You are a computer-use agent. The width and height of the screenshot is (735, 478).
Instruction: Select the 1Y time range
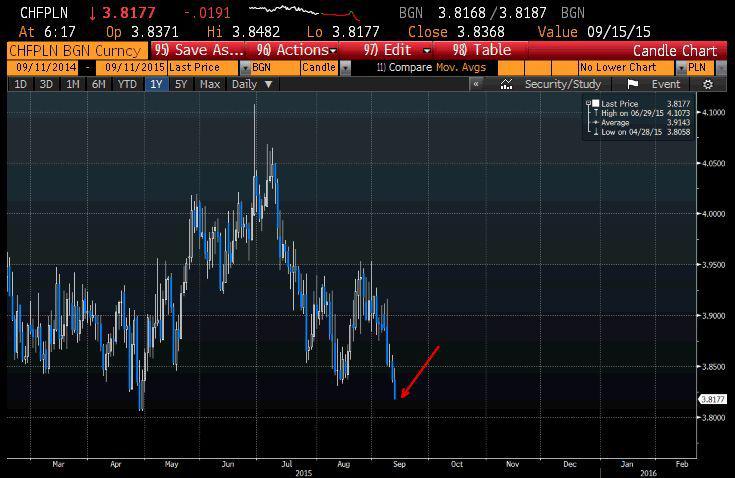[155, 85]
